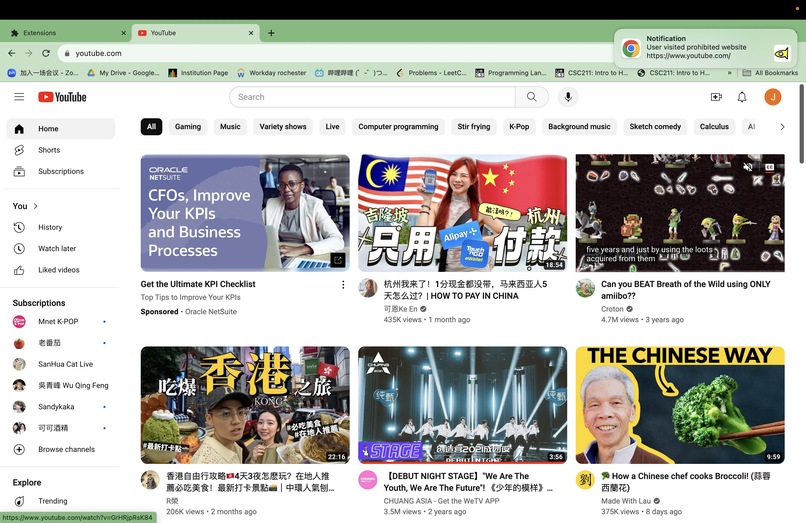Open the Sandykaka channel subscription
The width and height of the screenshot is (806, 523).
[x=61, y=406]
